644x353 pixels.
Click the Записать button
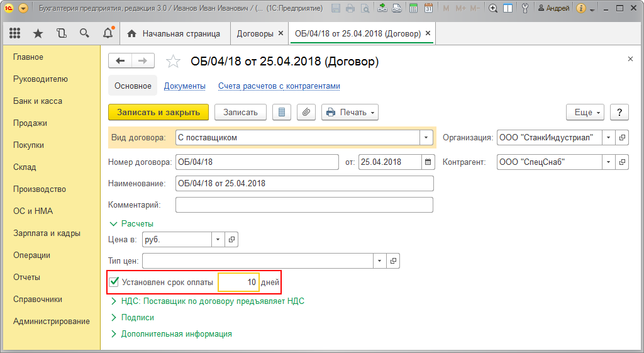coord(241,112)
